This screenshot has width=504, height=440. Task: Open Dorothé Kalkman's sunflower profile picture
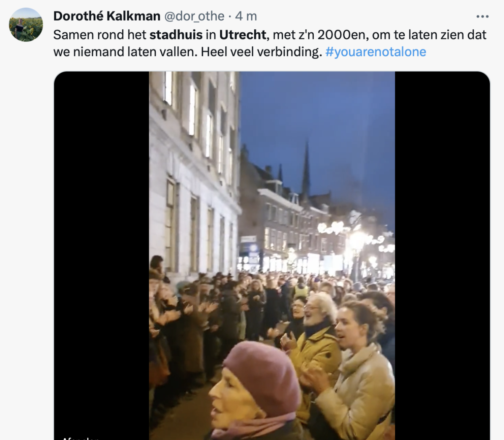click(26, 25)
